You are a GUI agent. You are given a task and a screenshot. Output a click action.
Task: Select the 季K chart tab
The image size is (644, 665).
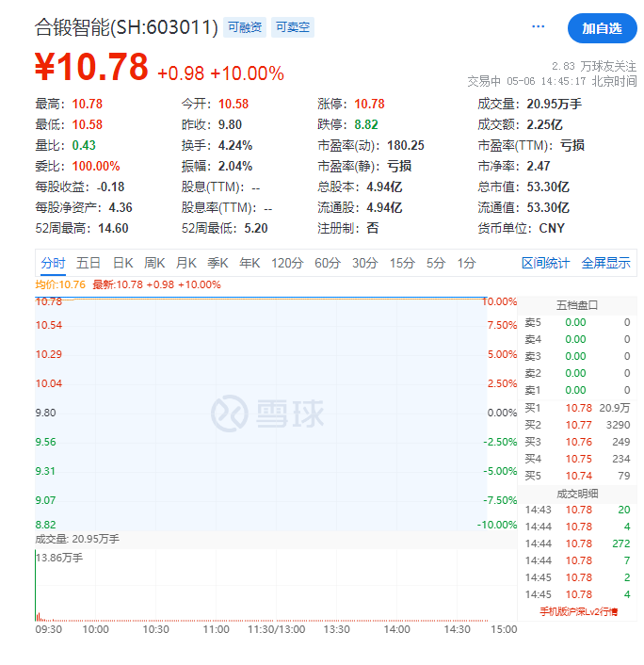(218, 263)
